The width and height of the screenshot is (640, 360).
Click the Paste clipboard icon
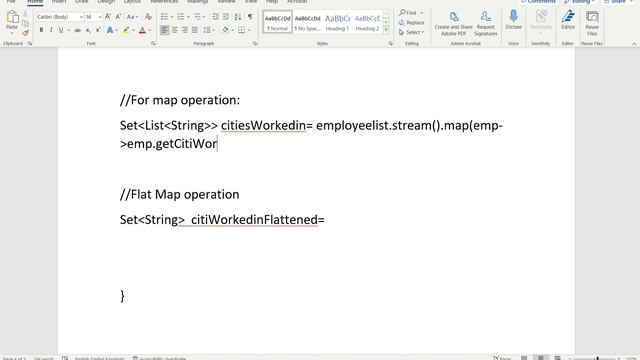click(x=12, y=18)
